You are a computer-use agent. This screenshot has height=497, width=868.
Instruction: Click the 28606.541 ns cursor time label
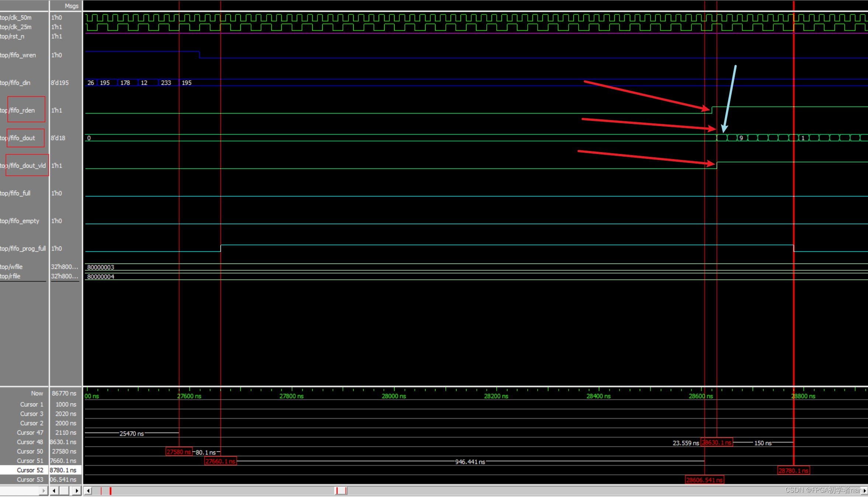(x=704, y=480)
